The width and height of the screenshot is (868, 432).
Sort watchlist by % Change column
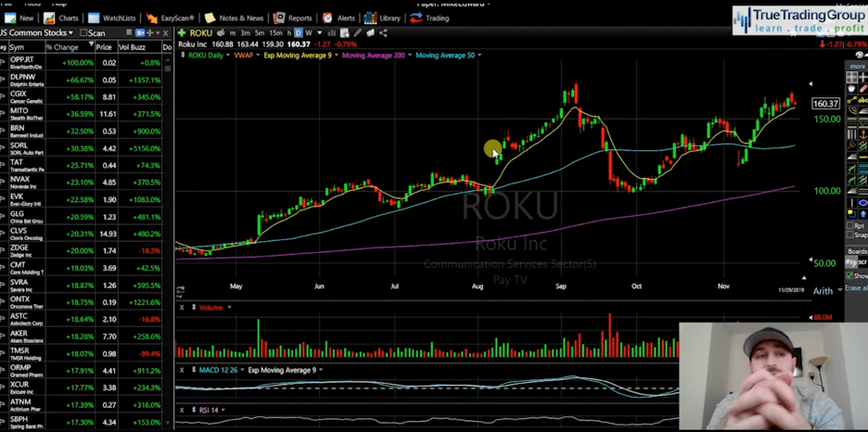coord(70,47)
